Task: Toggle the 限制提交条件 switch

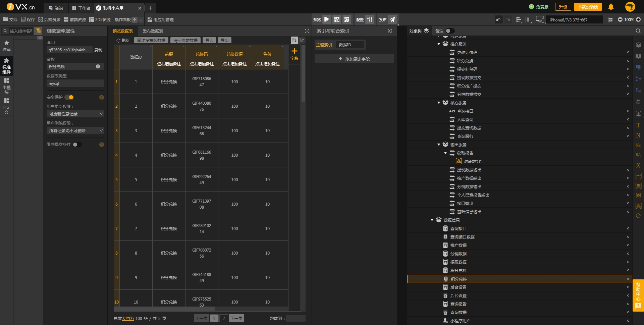Action: click(77, 145)
